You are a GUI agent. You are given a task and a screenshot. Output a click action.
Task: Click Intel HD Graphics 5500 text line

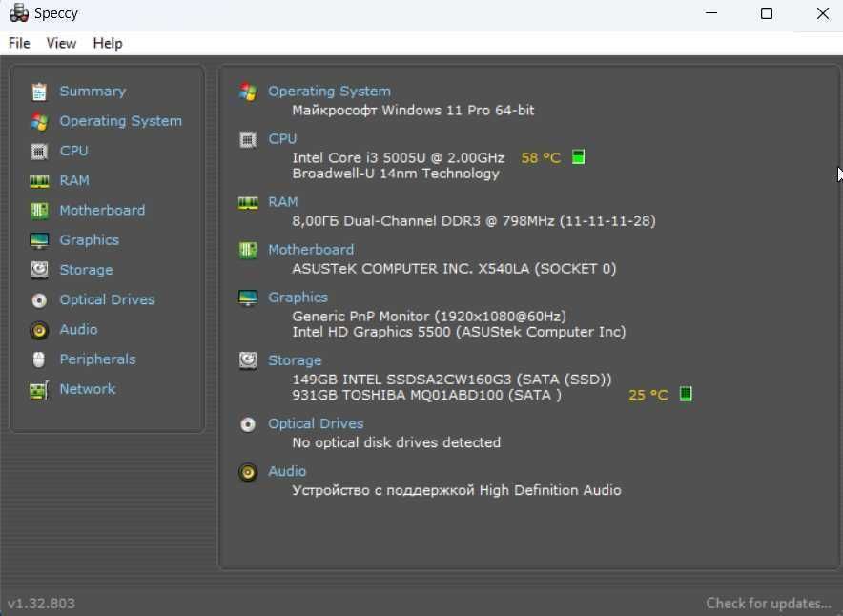(x=459, y=332)
